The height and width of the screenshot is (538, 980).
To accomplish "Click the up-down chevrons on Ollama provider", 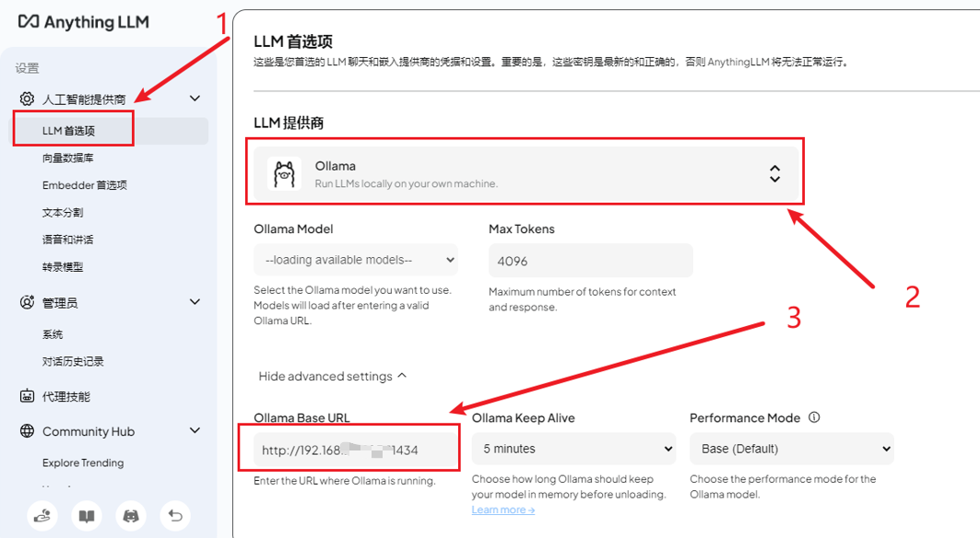I will coord(775,174).
